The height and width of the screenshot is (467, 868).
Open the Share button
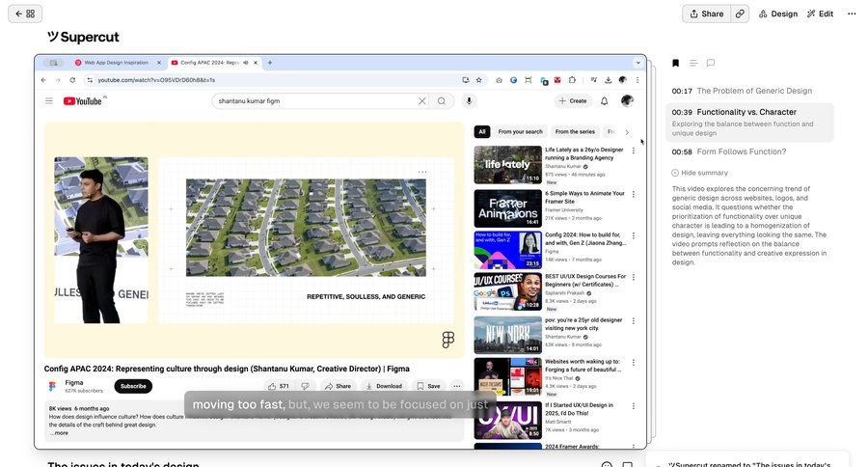click(706, 14)
